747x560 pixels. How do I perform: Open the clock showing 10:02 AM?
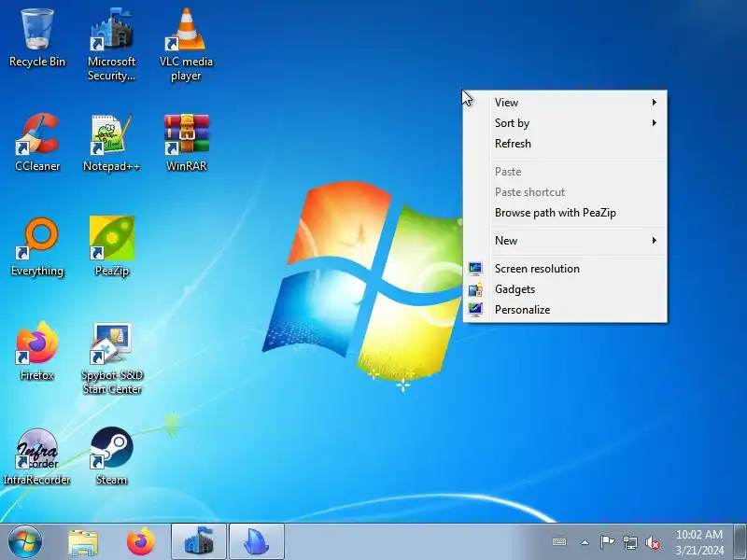pyautogui.click(x=698, y=542)
